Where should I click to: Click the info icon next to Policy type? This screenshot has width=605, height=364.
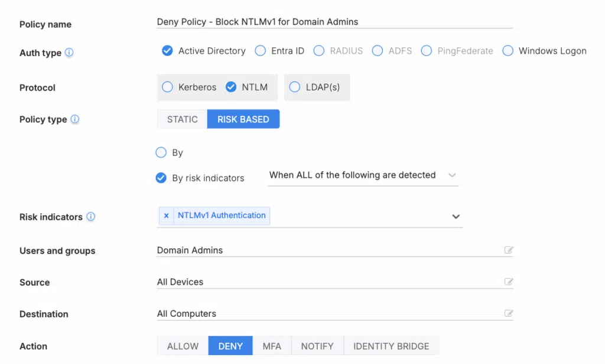click(75, 119)
